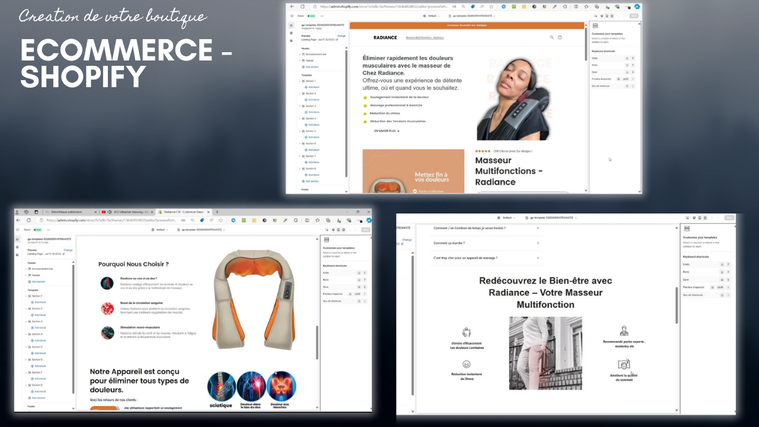Click Save button in Pourquoi Nous Choisir window
This screenshot has width=759, height=427.
365,229
